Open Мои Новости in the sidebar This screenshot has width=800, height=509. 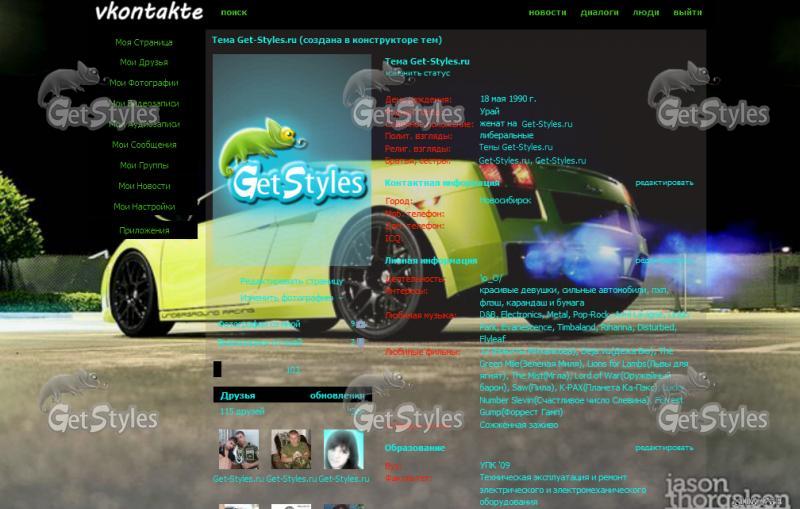pyautogui.click(x=144, y=186)
